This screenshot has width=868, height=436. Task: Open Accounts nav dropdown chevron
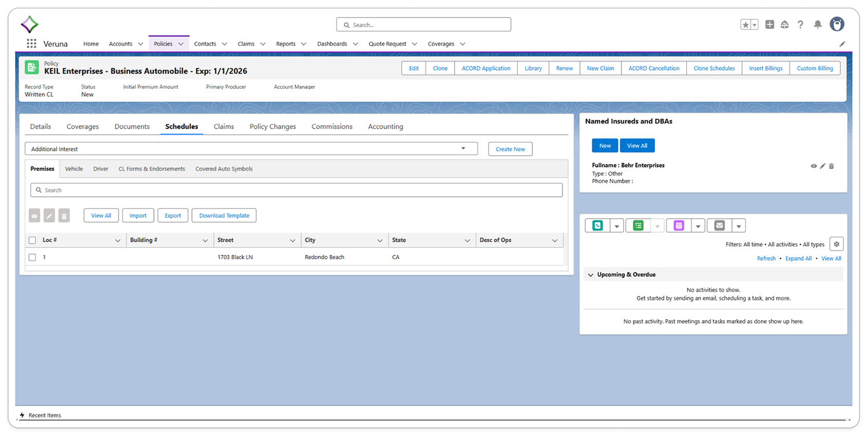click(x=141, y=44)
